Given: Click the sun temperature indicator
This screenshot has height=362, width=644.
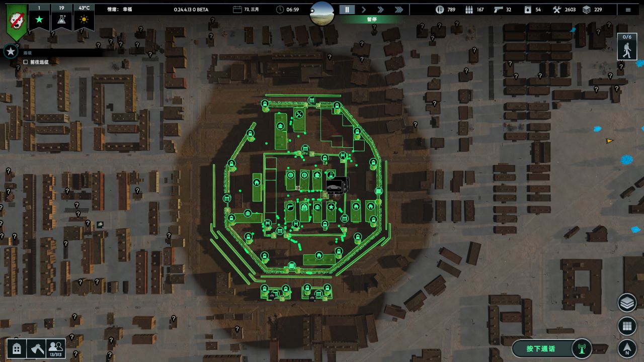Looking at the screenshot, I should click(x=83, y=19).
